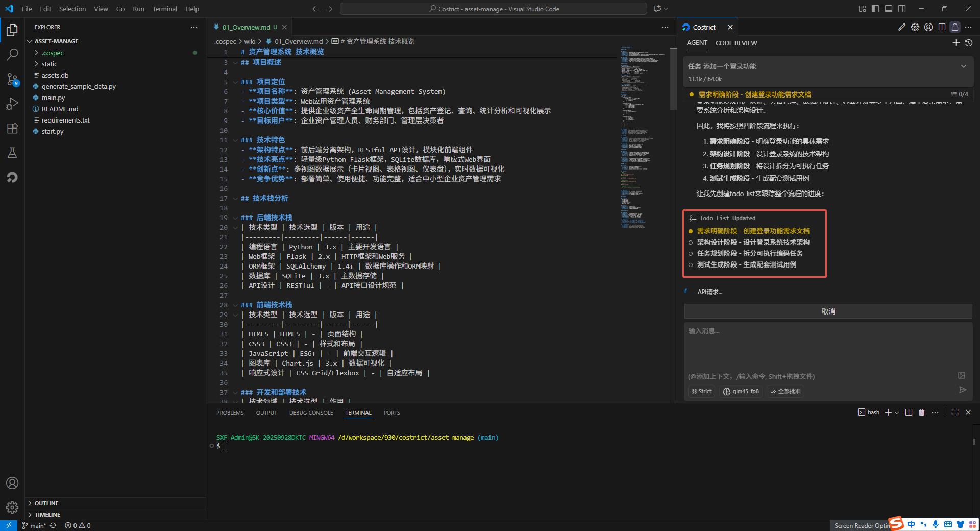The width and height of the screenshot is (980, 531).
Task: Switch to the CODE REVIEW tab
Action: pyautogui.click(x=736, y=43)
